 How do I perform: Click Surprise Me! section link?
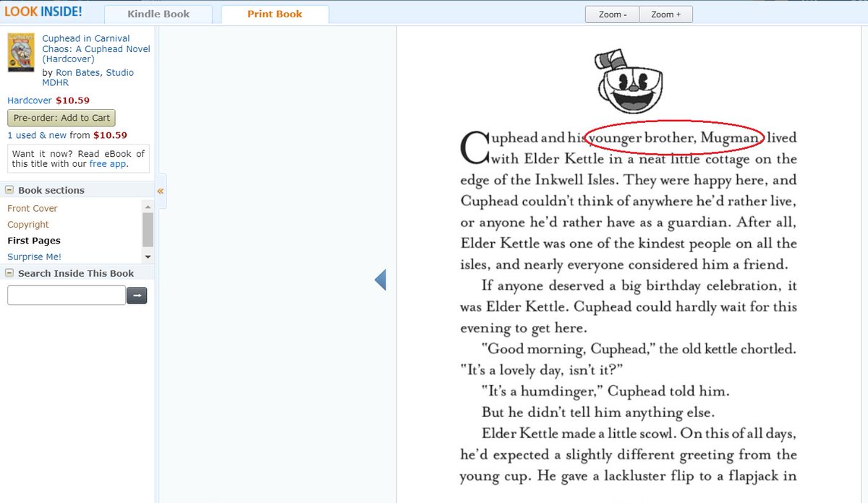(x=34, y=257)
